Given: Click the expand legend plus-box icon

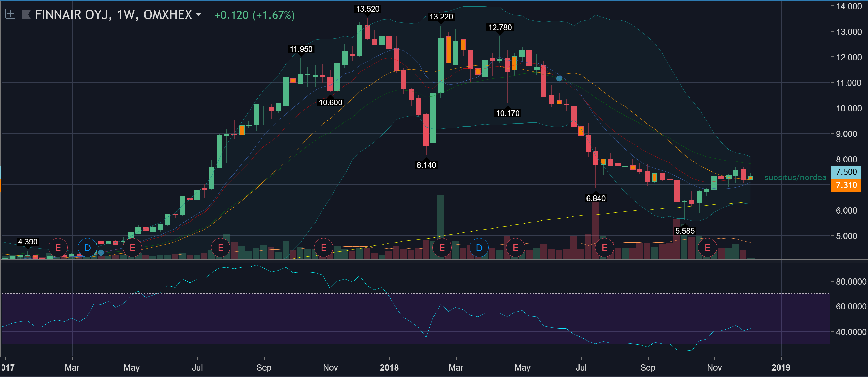Looking at the screenshot, I should point(10,14).
